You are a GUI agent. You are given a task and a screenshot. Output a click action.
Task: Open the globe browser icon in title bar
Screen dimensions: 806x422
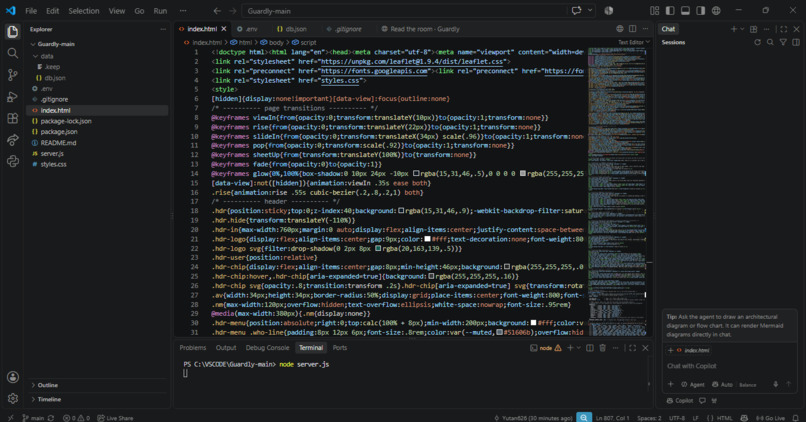click(x=716, y=10)
